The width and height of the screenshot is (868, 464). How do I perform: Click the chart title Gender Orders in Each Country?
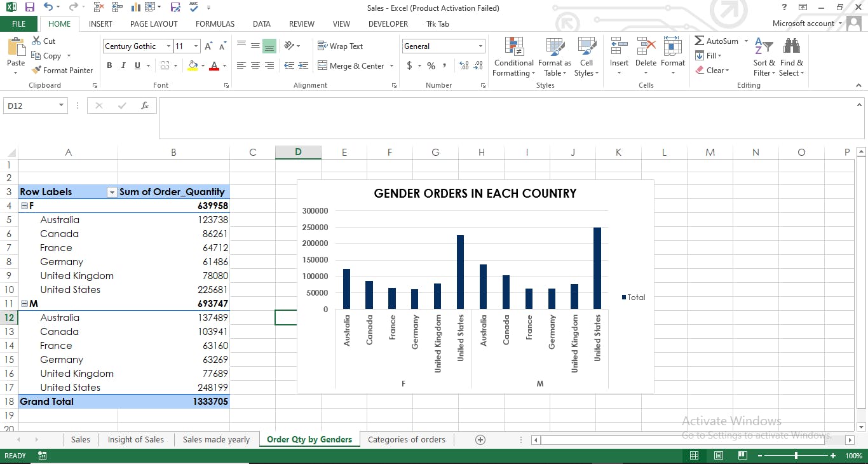(475, 194)
